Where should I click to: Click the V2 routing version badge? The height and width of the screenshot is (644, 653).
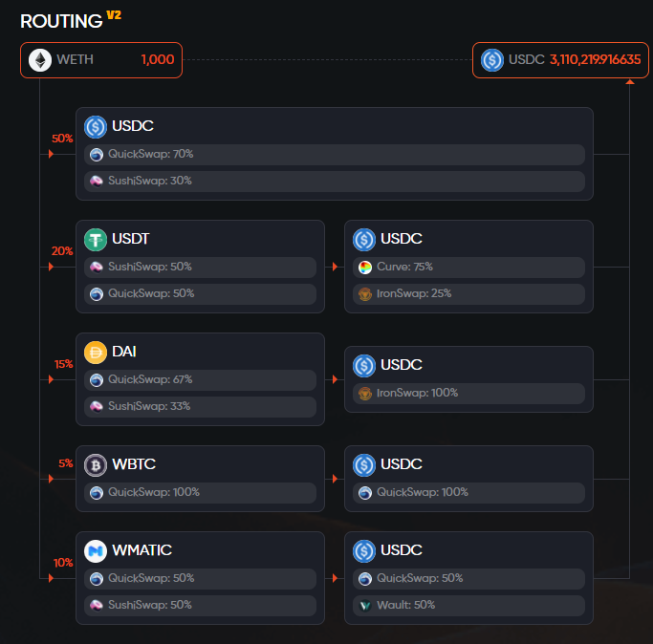[114, 15]
